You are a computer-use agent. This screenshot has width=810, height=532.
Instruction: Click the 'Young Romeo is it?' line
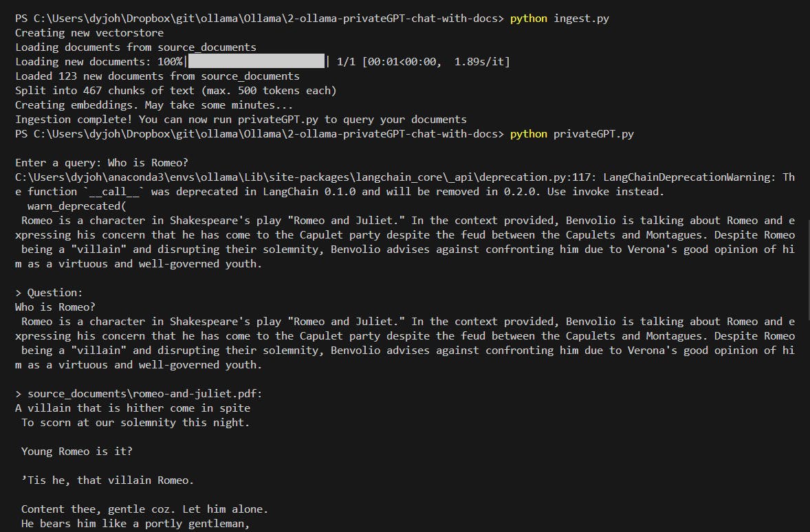point(77,452)
